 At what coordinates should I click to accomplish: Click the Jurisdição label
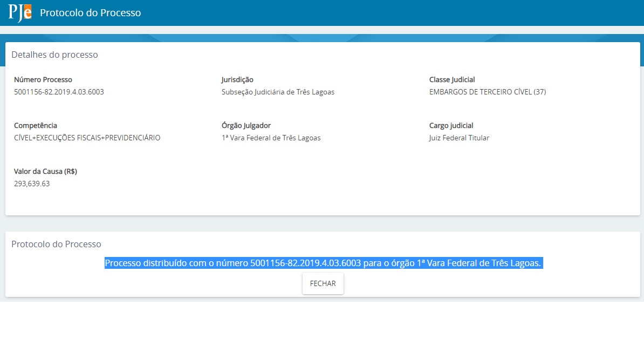[237, 79]
